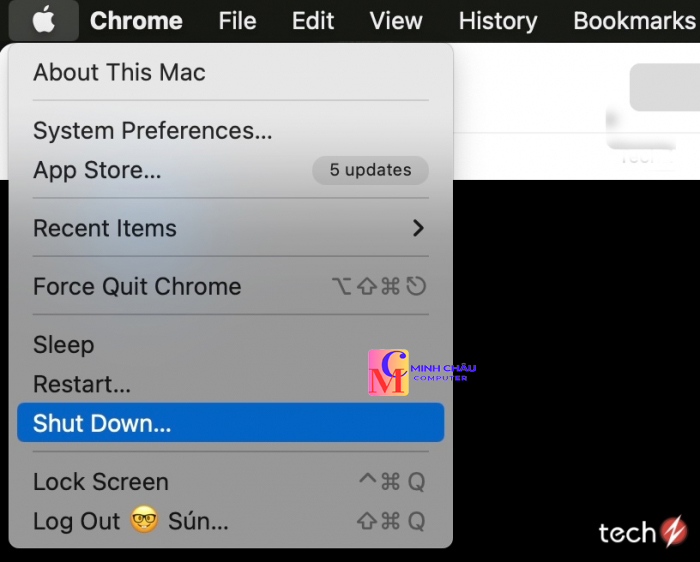Open the Chrome application menu
The width and height of the screenshot is (700, 562).
point(136,20)
